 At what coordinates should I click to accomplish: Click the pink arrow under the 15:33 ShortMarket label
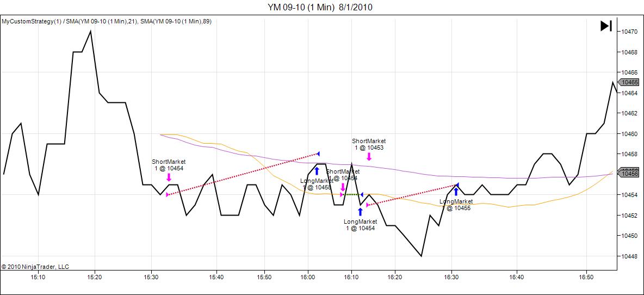click(169, 177)
